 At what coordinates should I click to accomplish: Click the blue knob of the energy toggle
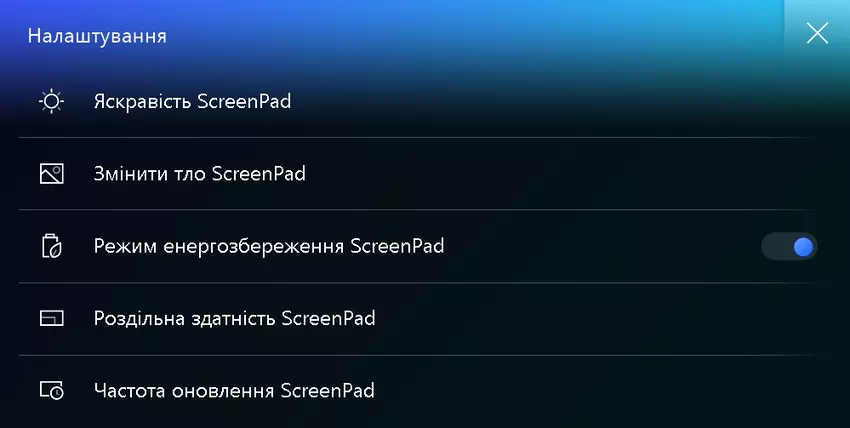pos(803,247)
